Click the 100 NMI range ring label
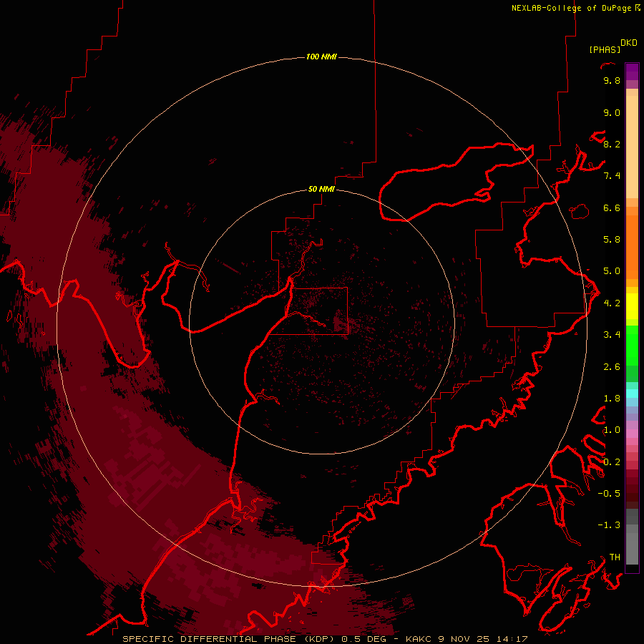The width and height of the screenshot is (644, 644). (321, 57)
